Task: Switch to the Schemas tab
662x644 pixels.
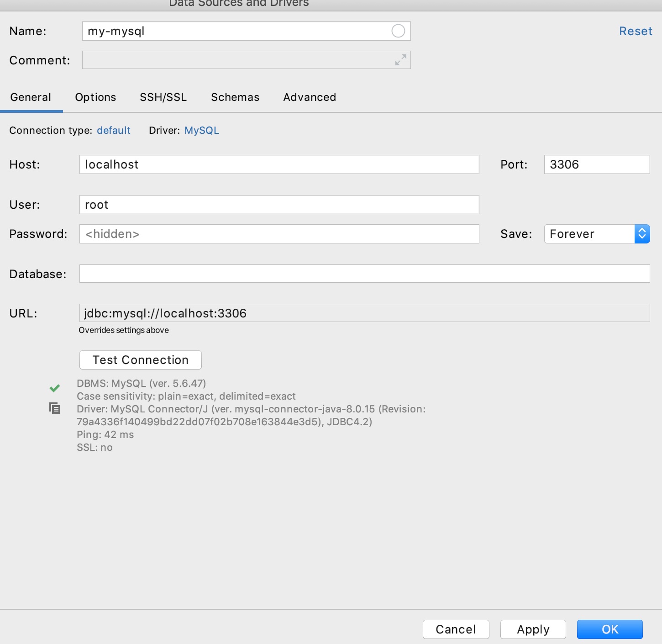Action: (235, 97)
